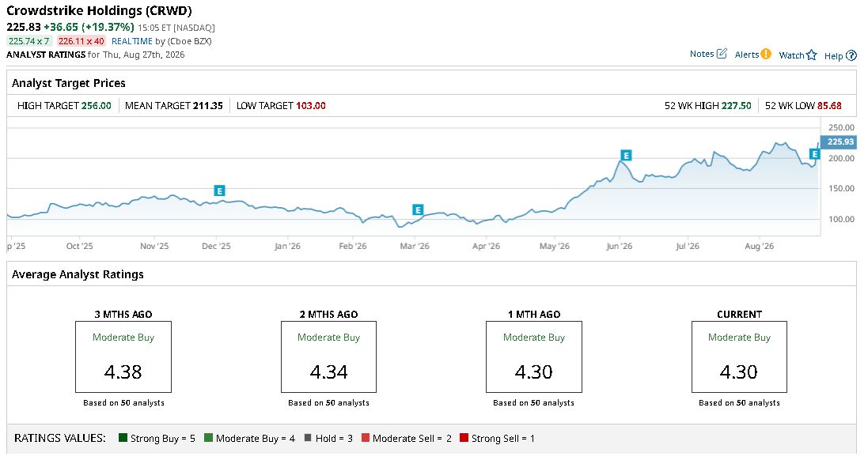Click the Watch star icon
This screenshot has width=868, height=464.
coord(812,55)
